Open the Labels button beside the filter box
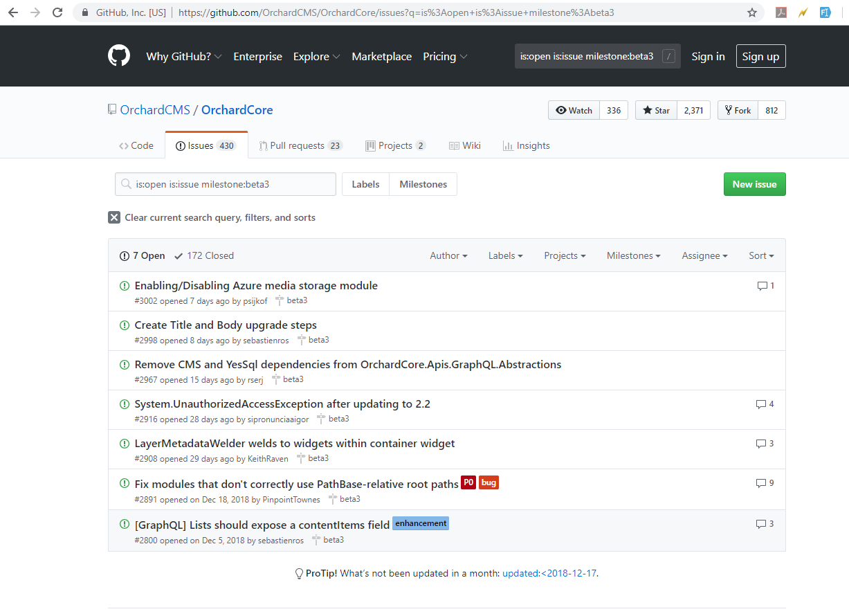Viewport: 849px width, 616px height. [365, 184]
